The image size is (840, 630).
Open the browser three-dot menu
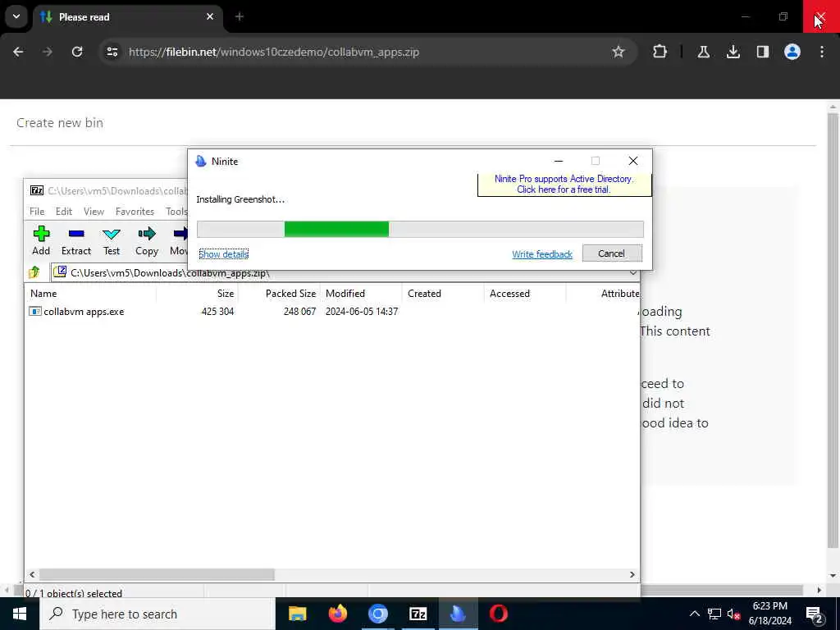pos(822,52)
